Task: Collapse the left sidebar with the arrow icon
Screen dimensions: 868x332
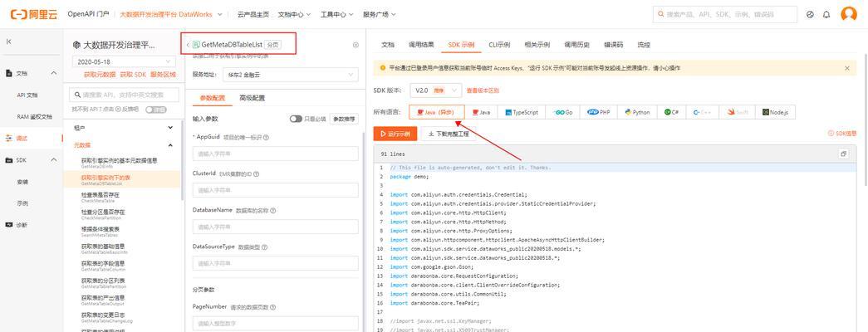Action: [9, 41]
